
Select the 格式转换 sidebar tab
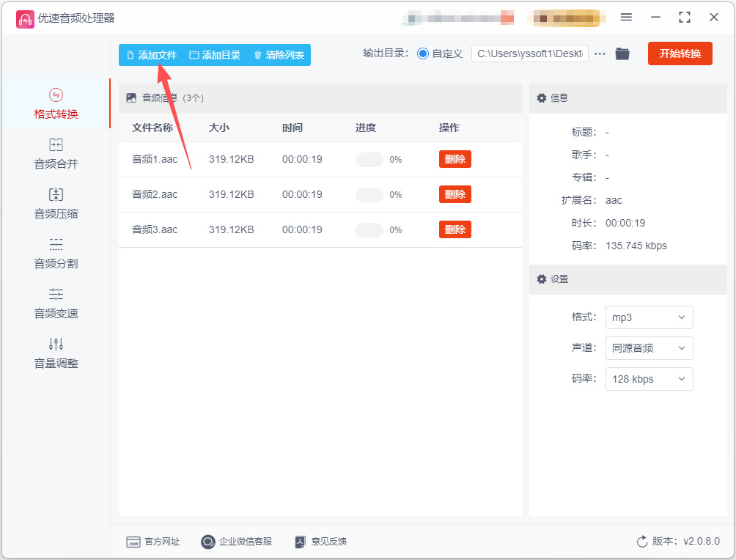click(56, 104)
